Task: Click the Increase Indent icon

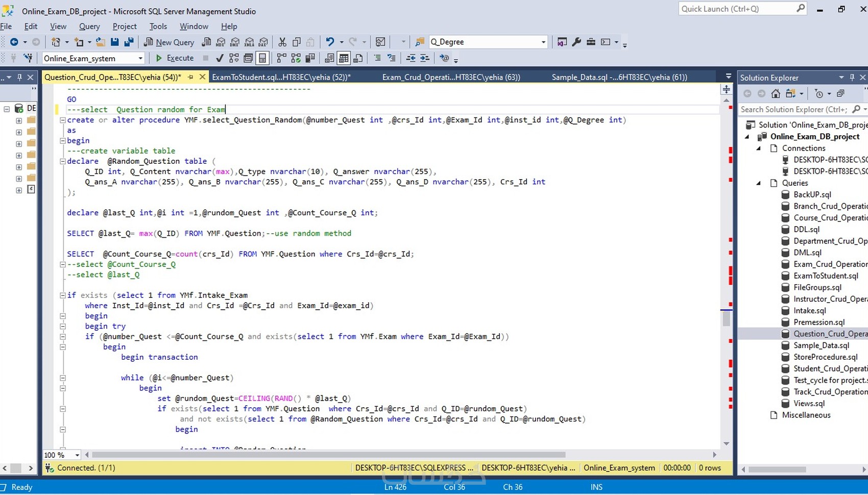Action: tap(425, 58)
